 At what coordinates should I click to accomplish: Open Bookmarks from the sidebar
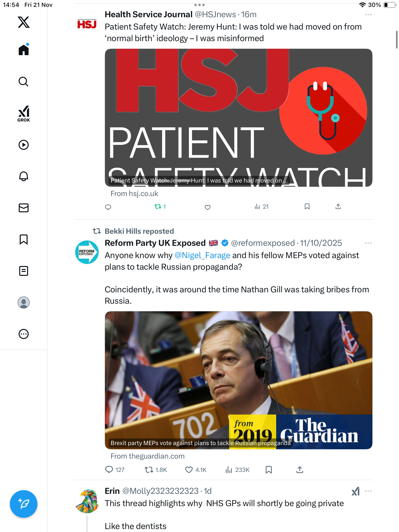pyautogui.click(x=24, y=239)
